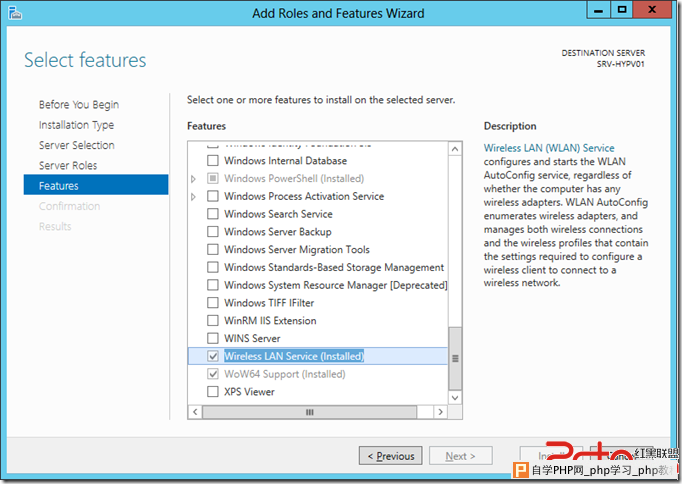Click the XPS Viewer label
The width and height of the screenshot is (682, 484).
249,392
